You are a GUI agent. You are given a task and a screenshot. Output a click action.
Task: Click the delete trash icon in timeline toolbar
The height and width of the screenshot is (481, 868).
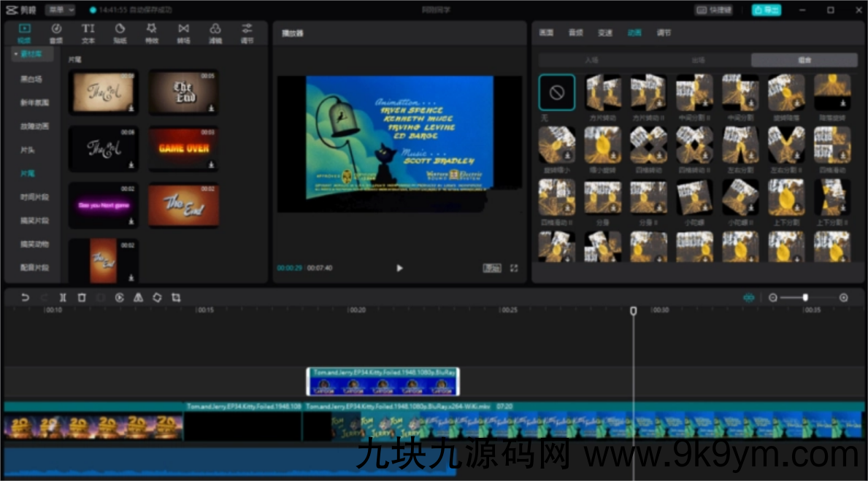click(82, 298)
